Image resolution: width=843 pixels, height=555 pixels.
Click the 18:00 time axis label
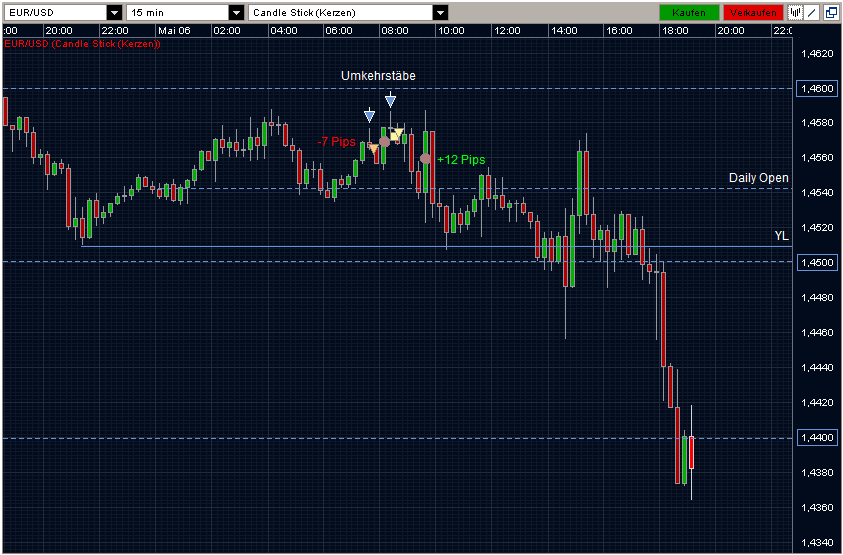click(675, 31)
